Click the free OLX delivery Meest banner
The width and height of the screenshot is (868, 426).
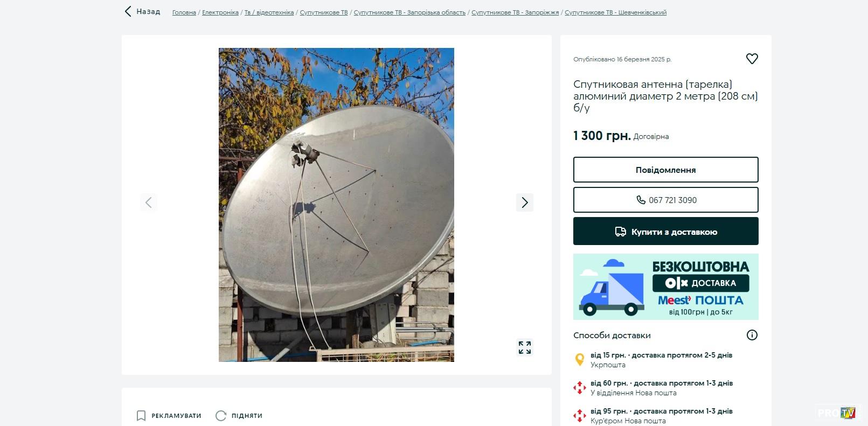[665, 287]
